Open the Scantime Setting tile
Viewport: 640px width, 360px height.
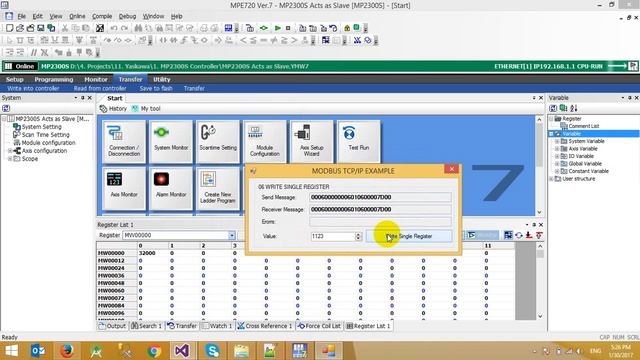[218, 142]
